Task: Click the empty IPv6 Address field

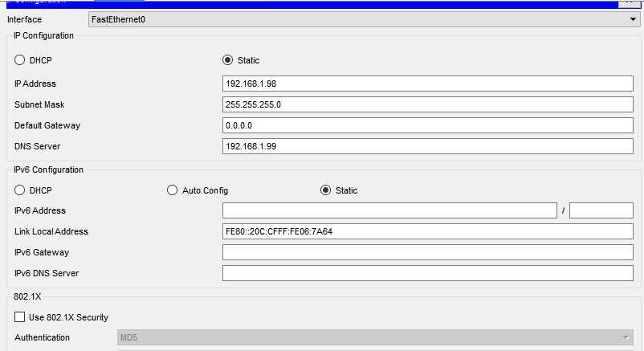Action: click(x=389, y=210)
